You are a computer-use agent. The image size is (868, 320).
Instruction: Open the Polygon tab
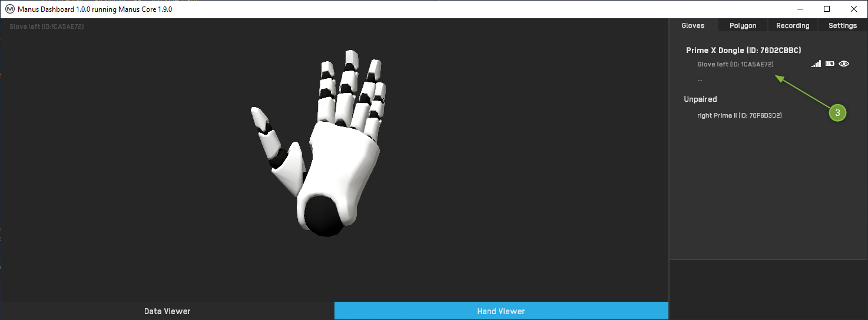[x=743, y=26]
